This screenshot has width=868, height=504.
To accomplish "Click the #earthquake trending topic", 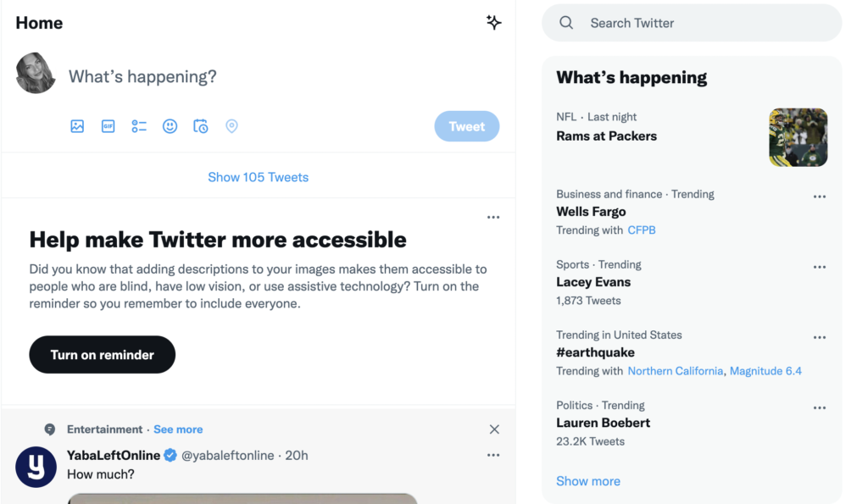I will 596,352.
